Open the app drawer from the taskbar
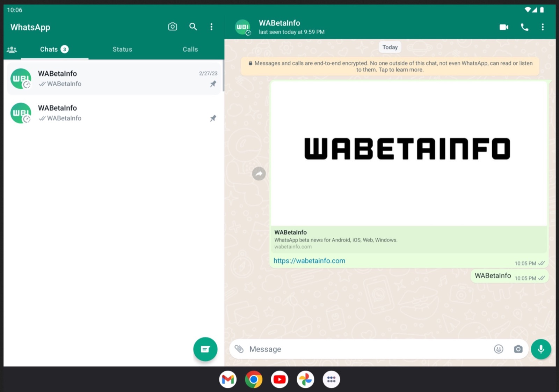559x392 pixels. pos(331,379)
